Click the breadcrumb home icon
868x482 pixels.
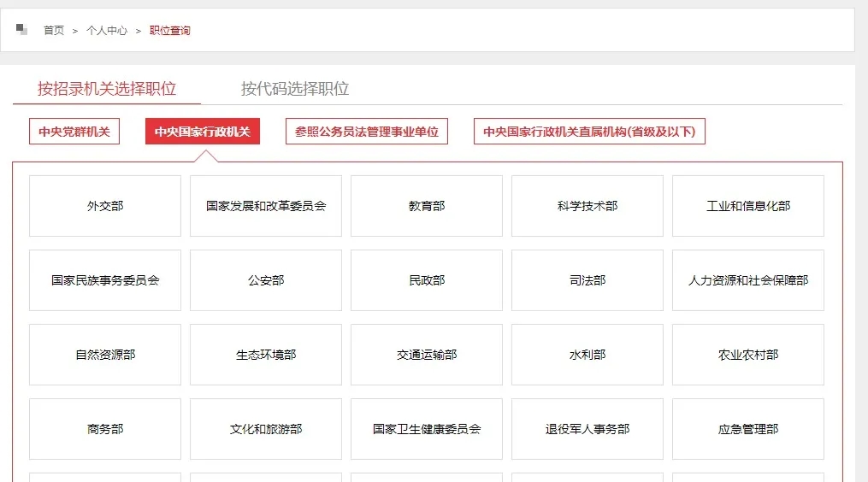click(x=21, y=29)
